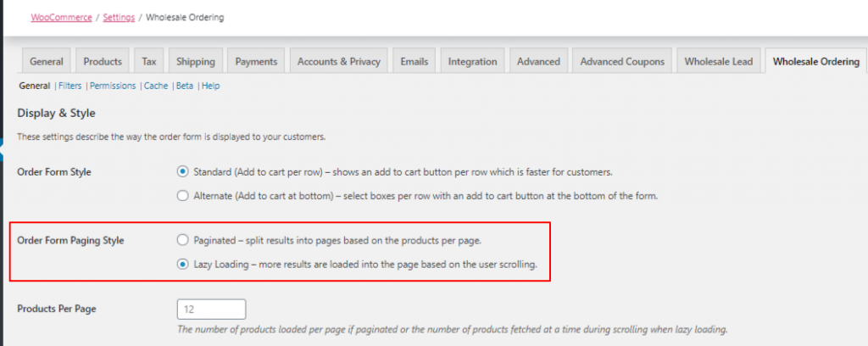Viewport: 868px width, 346px height.
Task: Open the Cache subsection link
Action: pyautogui.click(x=155, y=86)
